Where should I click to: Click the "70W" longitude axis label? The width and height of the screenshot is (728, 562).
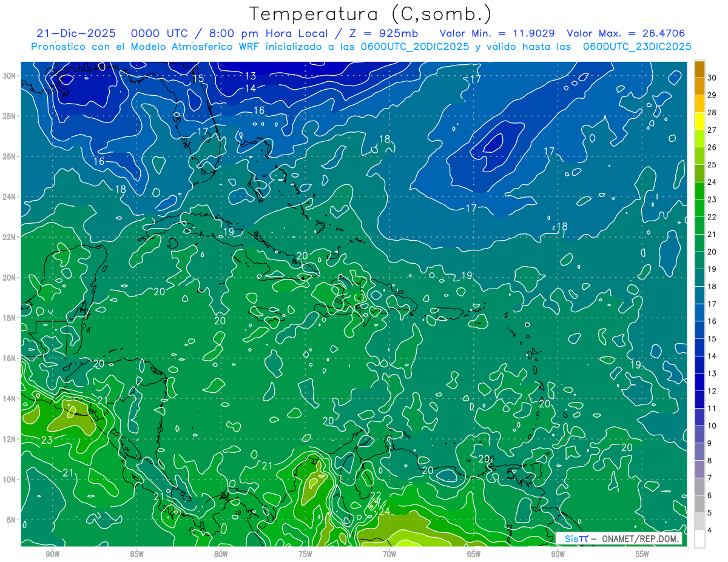389,554
